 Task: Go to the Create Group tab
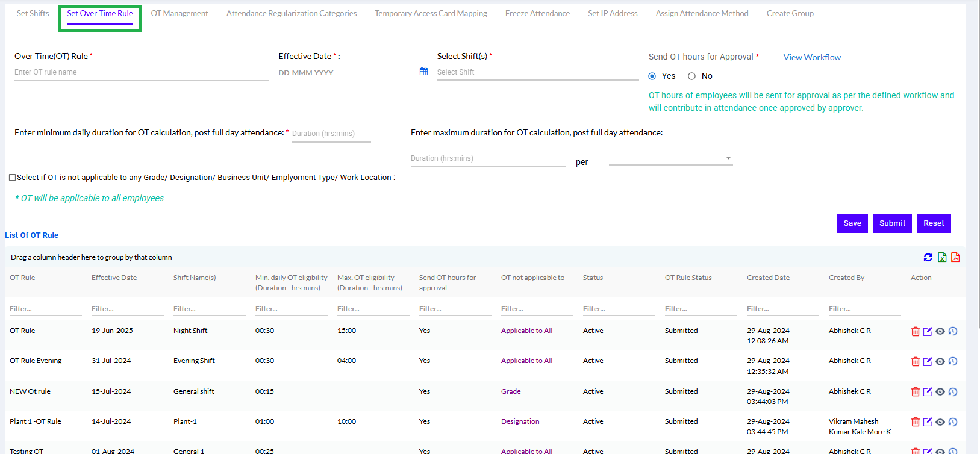790,13
